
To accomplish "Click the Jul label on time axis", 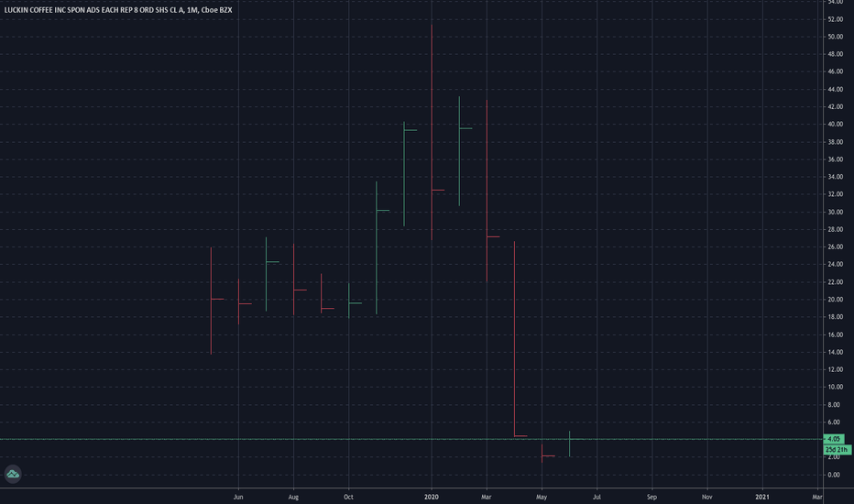I will [597, 497].
